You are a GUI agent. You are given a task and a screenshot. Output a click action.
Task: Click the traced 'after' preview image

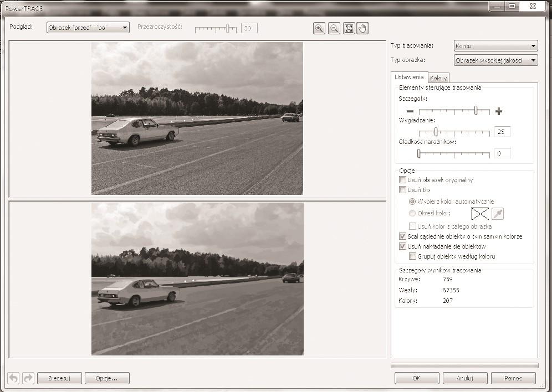(x=197, y=279)
